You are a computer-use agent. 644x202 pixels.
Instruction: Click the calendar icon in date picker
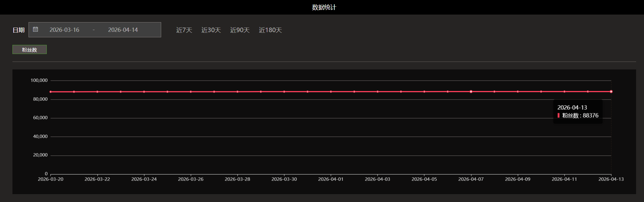(36, 29)
